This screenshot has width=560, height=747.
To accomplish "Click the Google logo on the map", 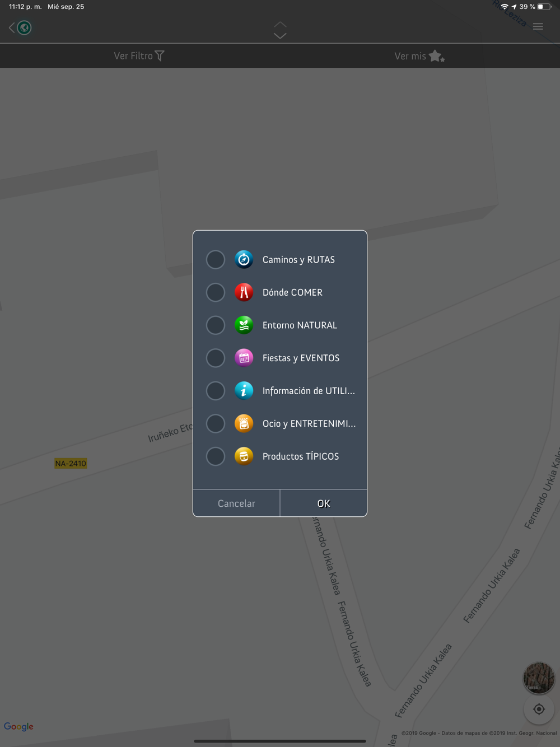I will tap(18, 726).
